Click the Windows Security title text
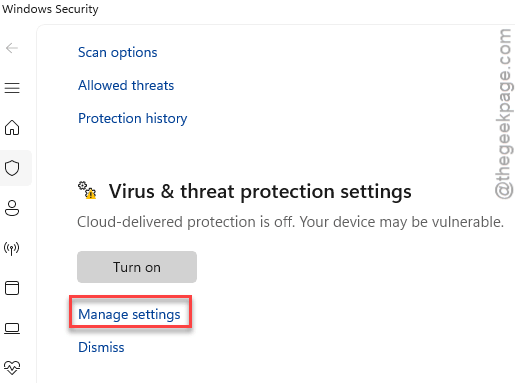515x383 pixels. pyautogui.click(x=50, y=9)
